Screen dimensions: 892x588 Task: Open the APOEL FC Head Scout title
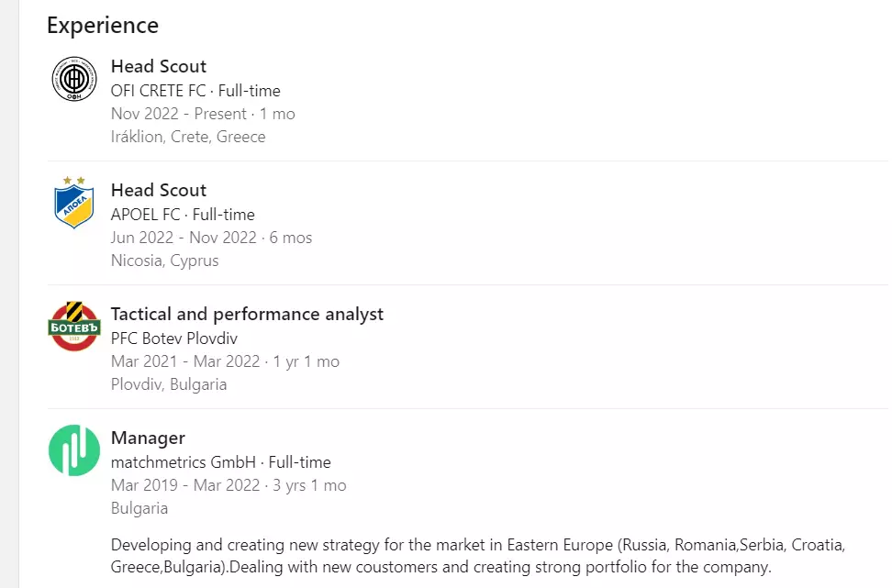(x=158, y=190)
